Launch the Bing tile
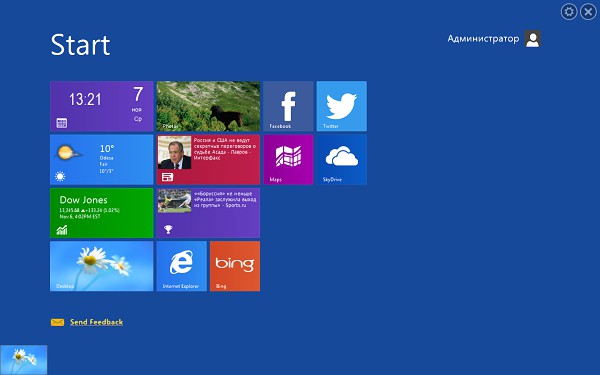Viewport: 600px width, 375px height. (x=235, y=266)
